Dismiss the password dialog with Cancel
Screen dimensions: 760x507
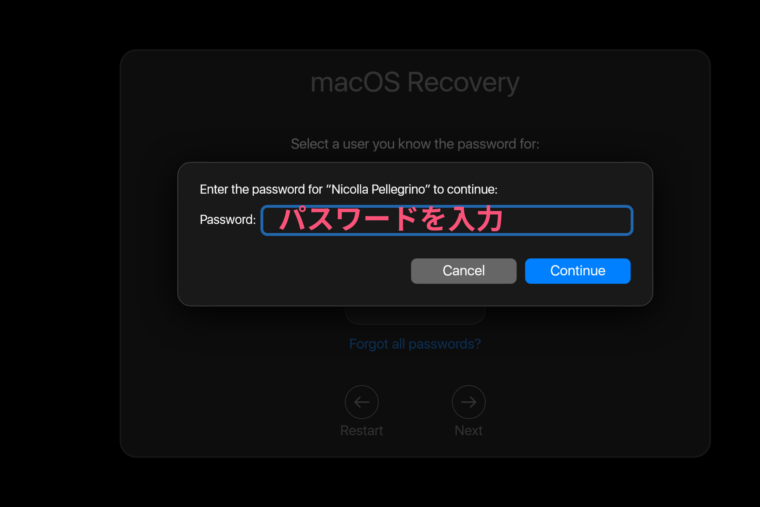coord(463,270)
